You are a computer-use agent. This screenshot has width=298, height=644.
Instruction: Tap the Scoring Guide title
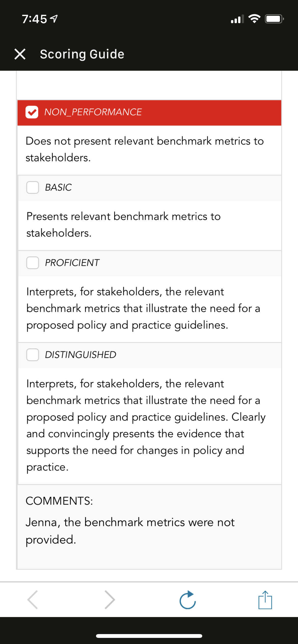[82, 54]
